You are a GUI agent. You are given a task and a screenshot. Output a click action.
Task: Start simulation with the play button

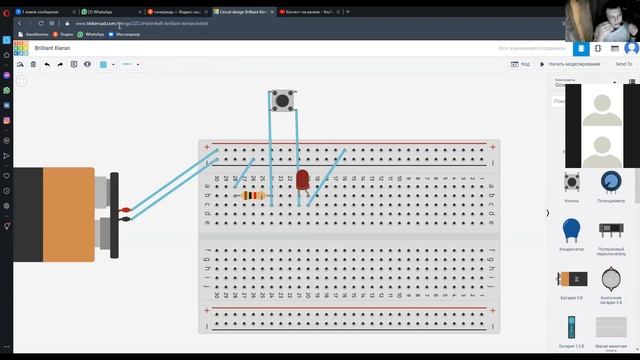(x=570, y=64)
